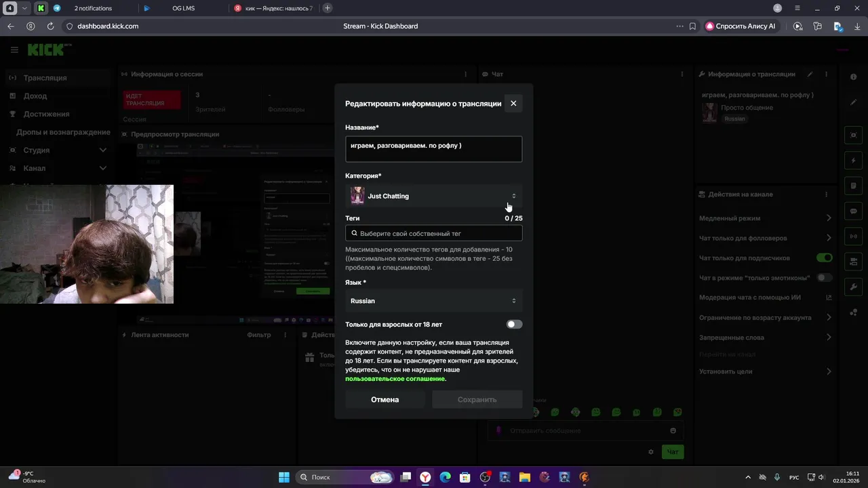Open stream info panel three-dot menu

(826, 74)
